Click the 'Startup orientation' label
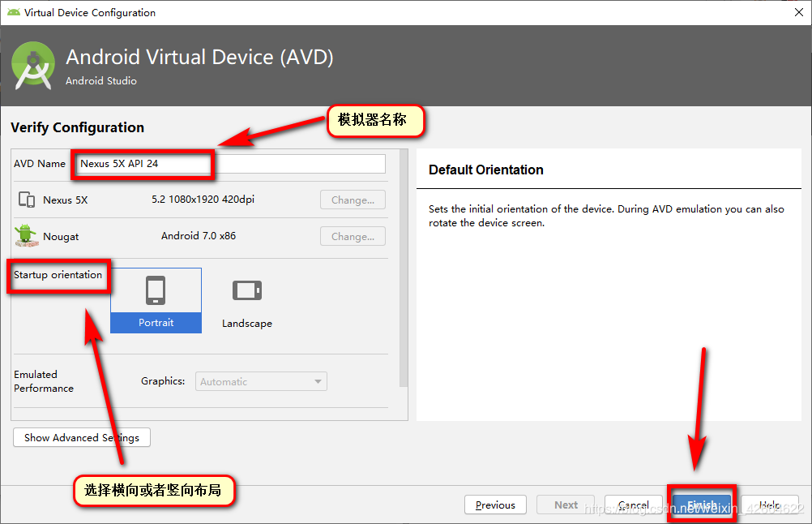 58,275
